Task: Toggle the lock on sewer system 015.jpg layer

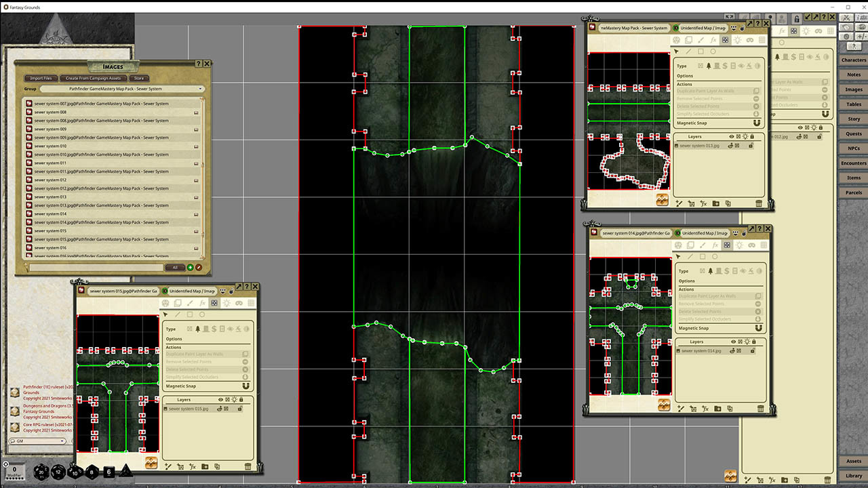Action: [x=240, y=409]
